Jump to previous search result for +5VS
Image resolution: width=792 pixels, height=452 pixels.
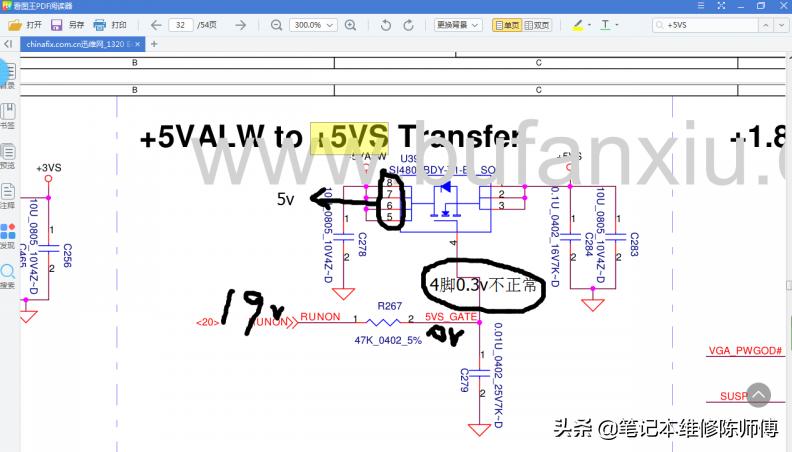766,25
